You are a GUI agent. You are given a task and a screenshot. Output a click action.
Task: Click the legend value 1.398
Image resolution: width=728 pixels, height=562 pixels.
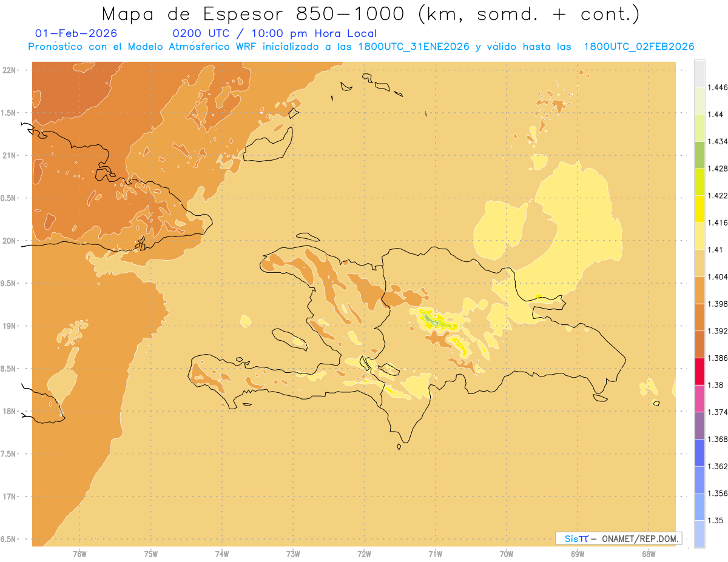(717, 304)
